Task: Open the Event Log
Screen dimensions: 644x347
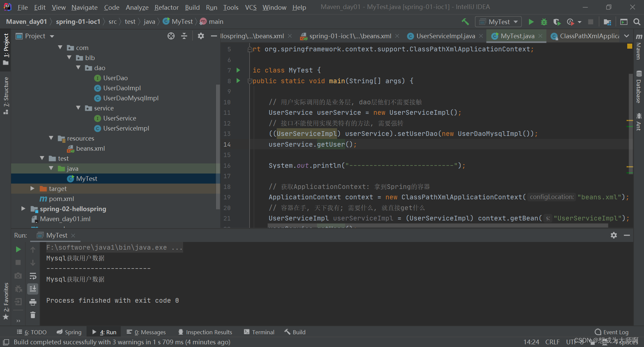Action: click(612, 332)
